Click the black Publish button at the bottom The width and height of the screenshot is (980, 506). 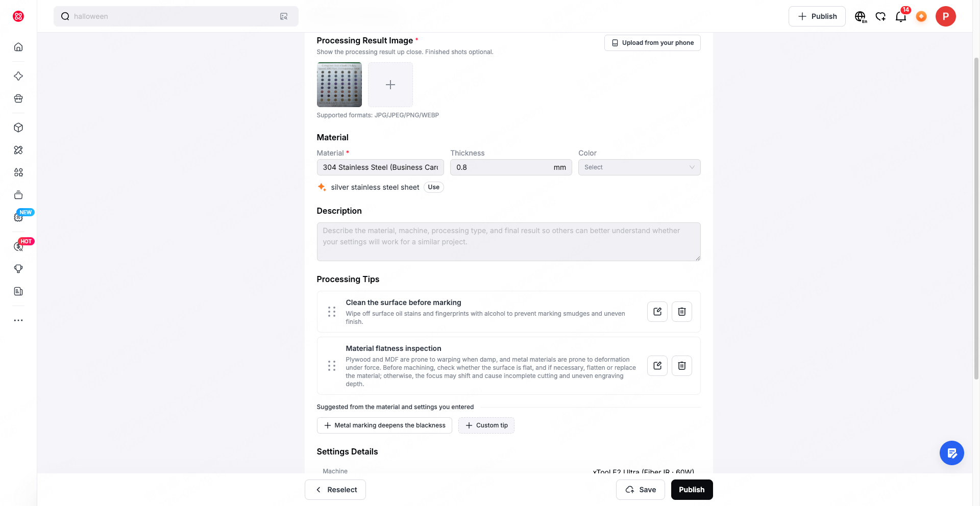692,490
